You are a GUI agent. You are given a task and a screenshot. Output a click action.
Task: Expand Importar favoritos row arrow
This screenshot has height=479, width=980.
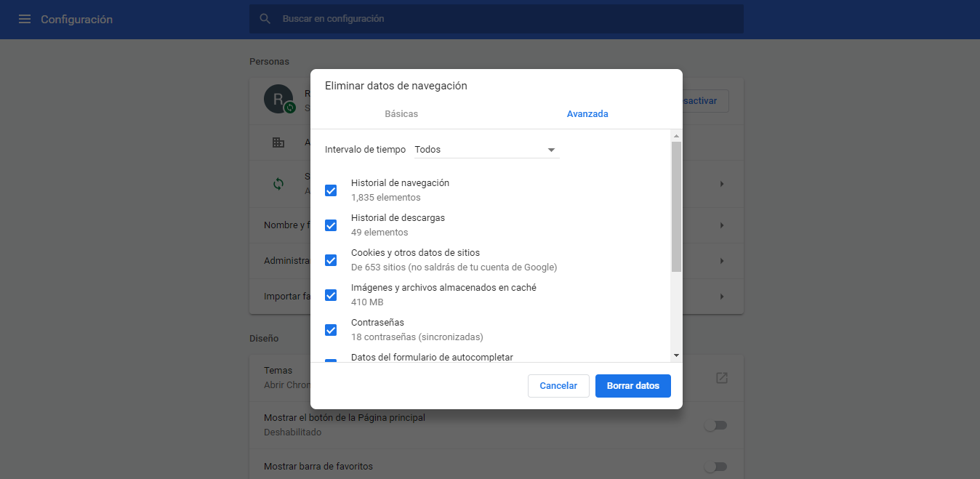pyautogui.click(x=722, y=297)
